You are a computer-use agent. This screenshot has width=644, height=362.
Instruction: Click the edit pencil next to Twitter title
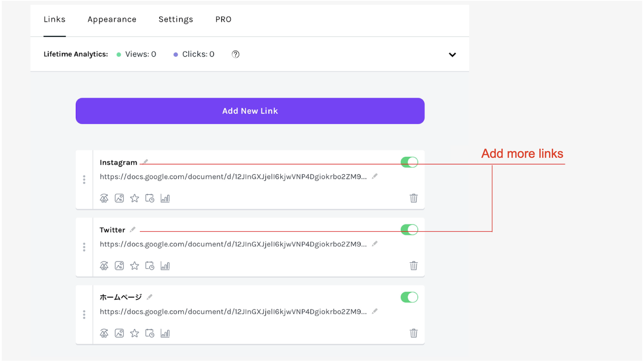(x=132, y=229)
